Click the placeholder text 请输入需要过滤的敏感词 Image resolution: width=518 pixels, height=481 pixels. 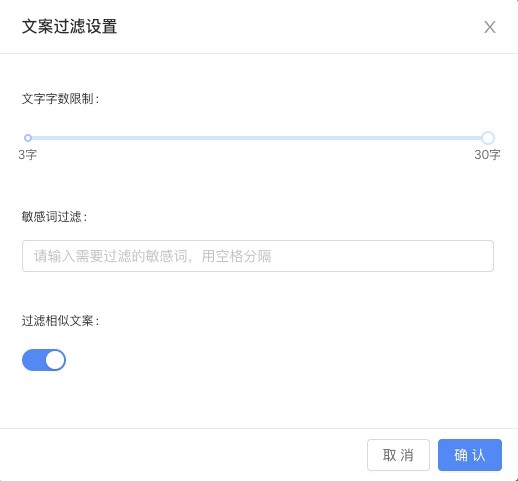click(111, 256)
